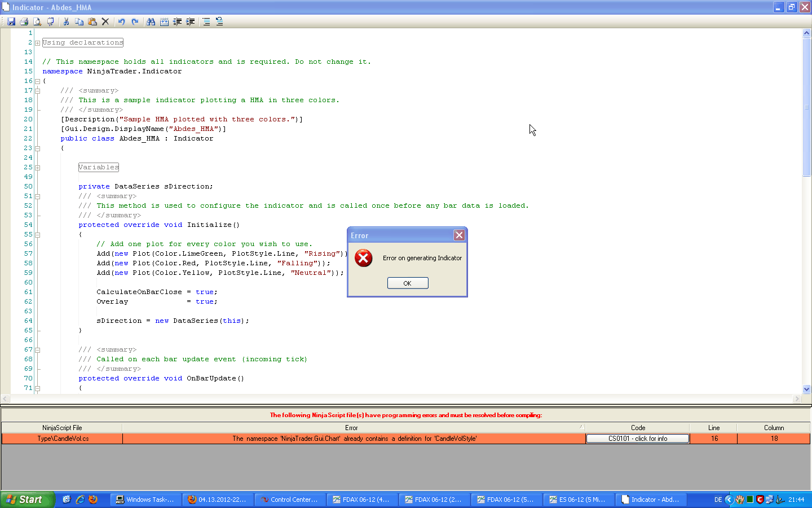
Task: Switch to the Control Center taskbar window
Action: (x=290, y=500)
